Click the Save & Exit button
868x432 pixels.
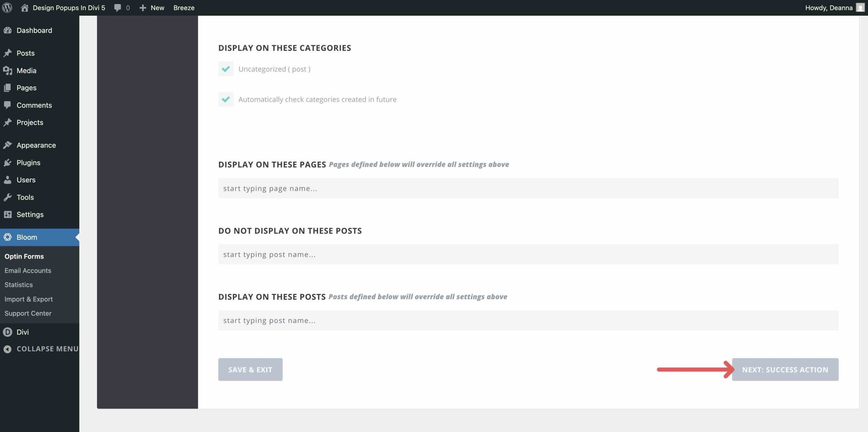tap(250, 369)
